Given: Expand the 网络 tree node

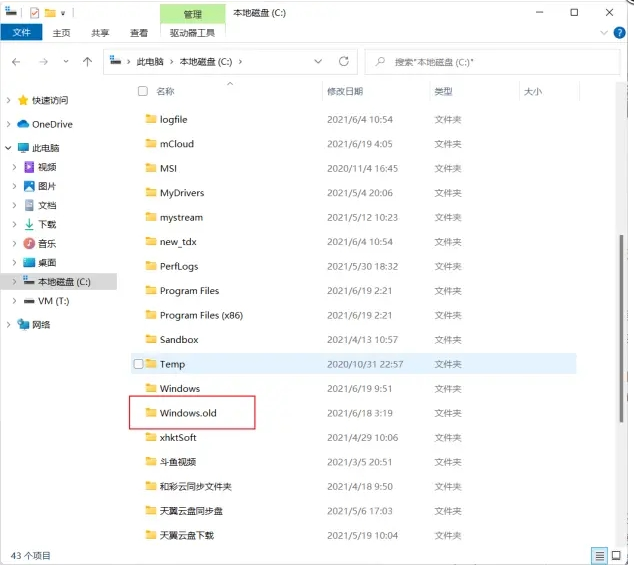Looking at the screenshot, I should tap(9, 325).
